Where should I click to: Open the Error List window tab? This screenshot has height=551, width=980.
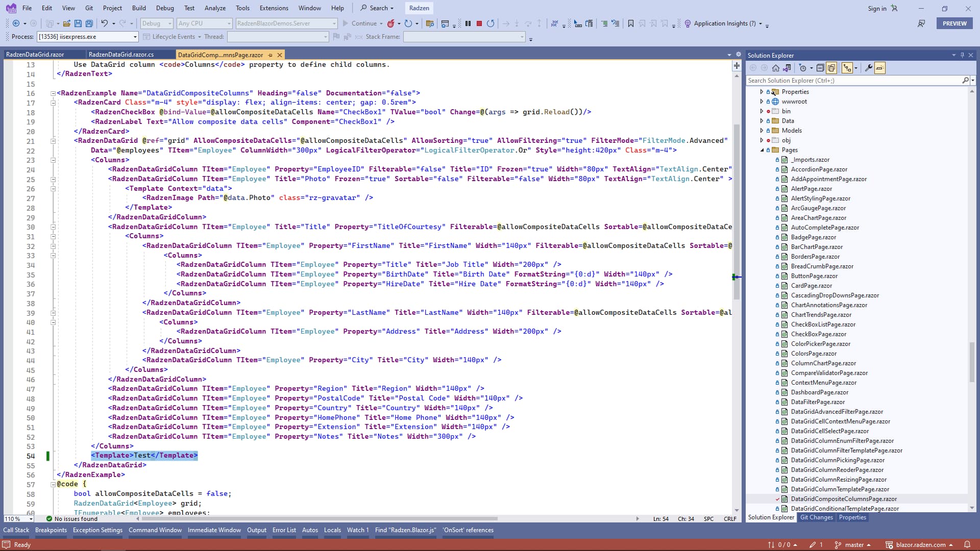point(284,530)
